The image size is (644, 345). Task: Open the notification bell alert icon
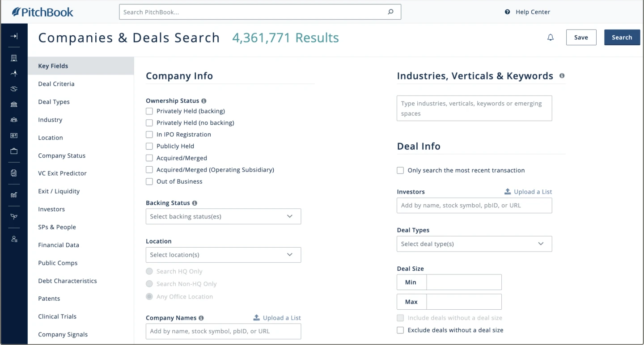tap(551, 38)
